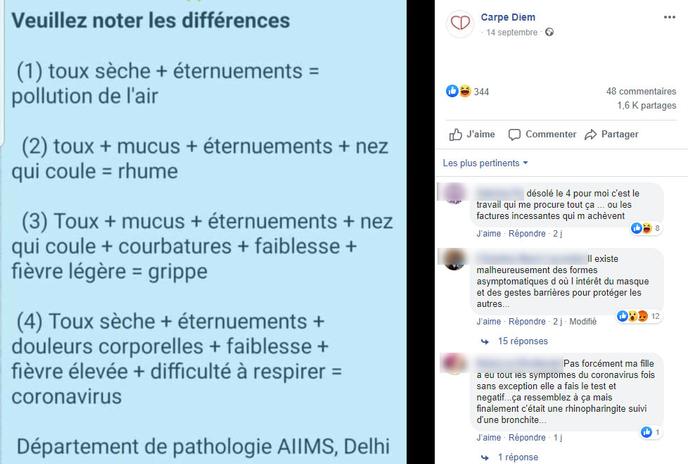Image resolution: width=688 pixels, height=464 pixels.
Task: Click the globe public visibility icon
Action: pyautogui.click(x=549, y=32)
